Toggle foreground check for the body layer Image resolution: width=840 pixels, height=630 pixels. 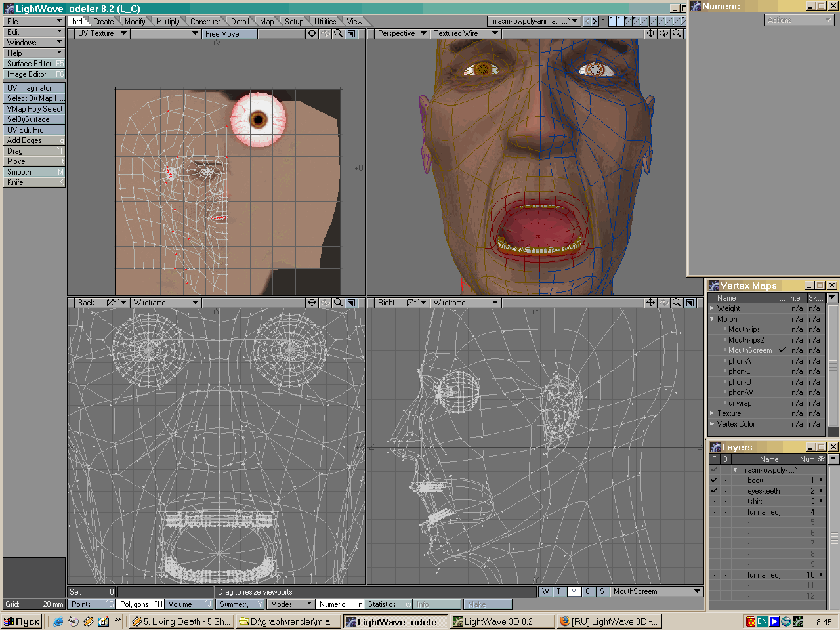(714, 480)
